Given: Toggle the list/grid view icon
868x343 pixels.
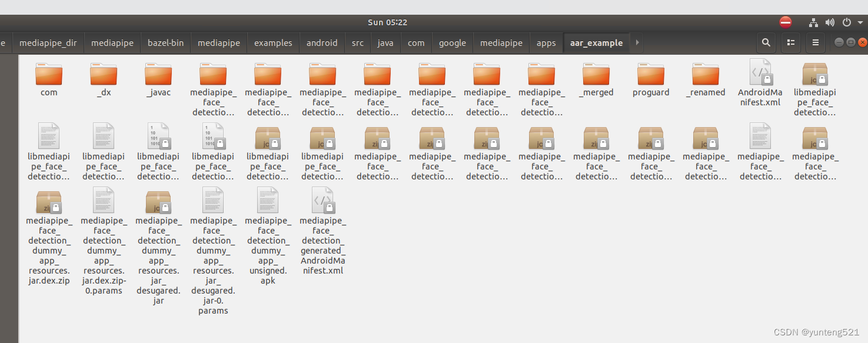Looking at the screenshot, I should 791,42.
